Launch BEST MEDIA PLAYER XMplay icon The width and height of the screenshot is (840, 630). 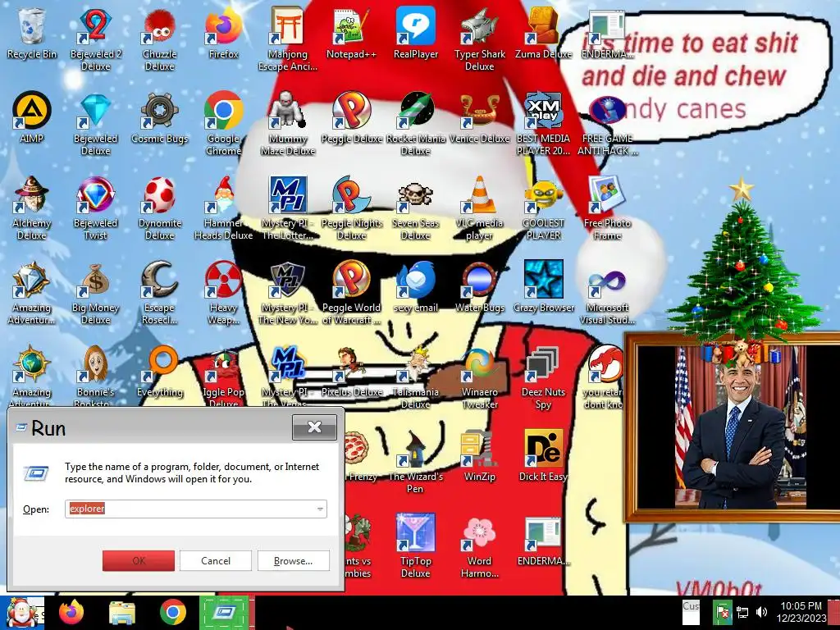click(x=543, y=124)
